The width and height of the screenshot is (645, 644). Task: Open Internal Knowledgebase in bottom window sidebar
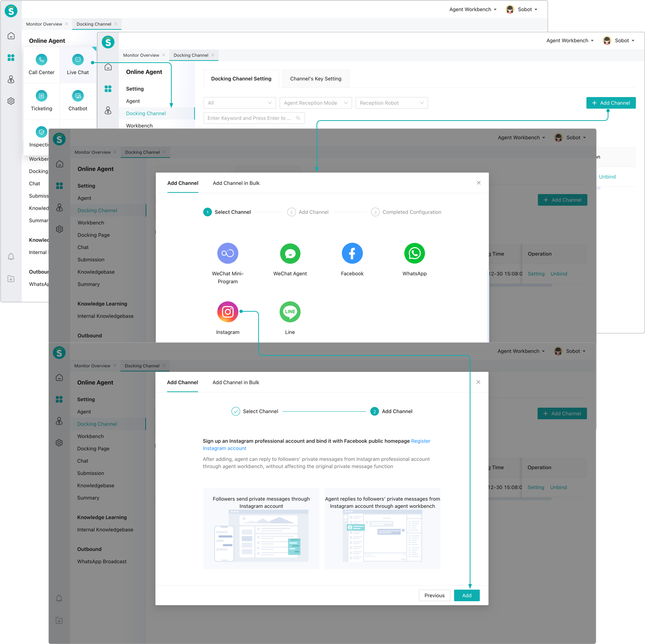tap(105, 530)
